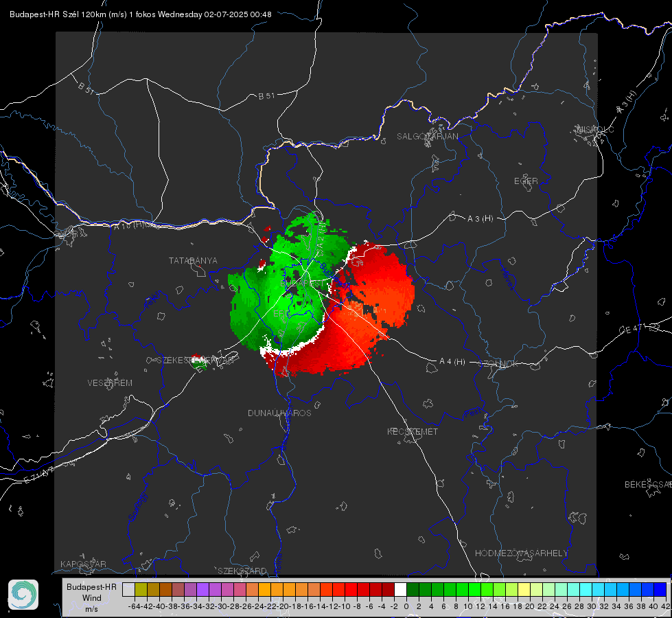Viewport: 672px width, 618px height.
Task: Select the purple swatch between -34 and -32
Action: click(x=202, y=589)
